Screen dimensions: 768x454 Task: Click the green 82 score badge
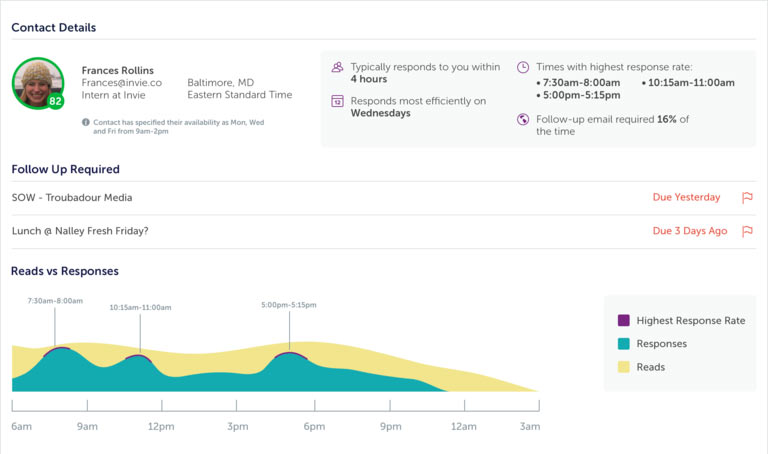(x=55, y=101)
